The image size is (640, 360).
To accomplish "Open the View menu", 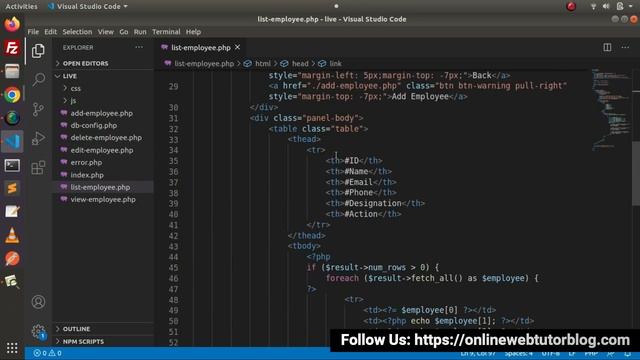I will coord(105,31).
